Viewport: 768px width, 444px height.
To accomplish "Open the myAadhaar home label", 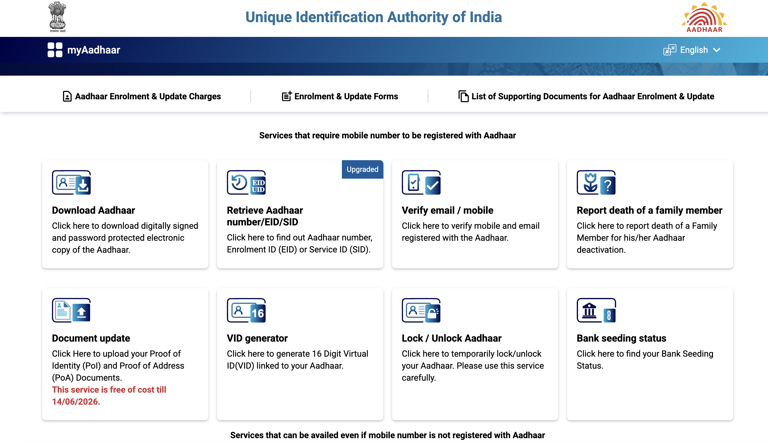I will pos(94,50).
